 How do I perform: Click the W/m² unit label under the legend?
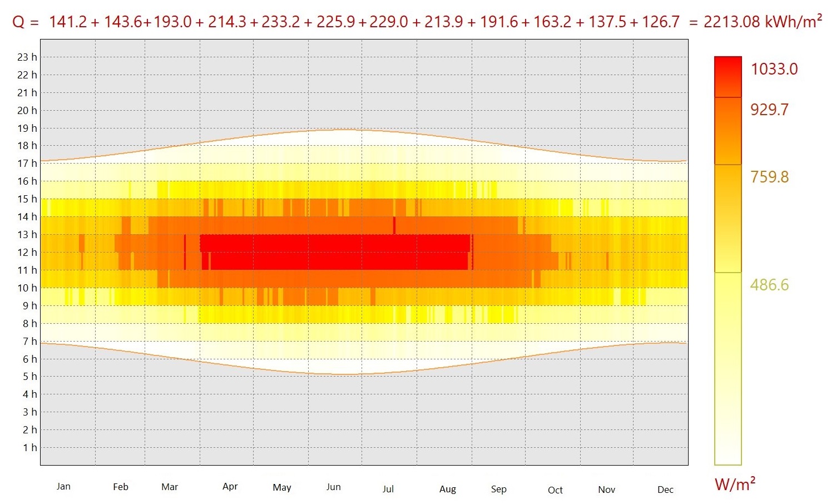coord(735,483)
